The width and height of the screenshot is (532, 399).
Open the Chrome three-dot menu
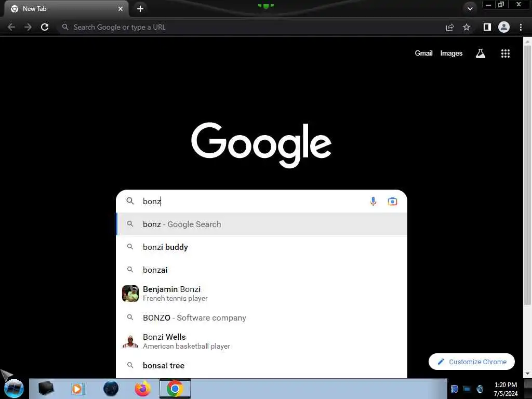[521, 27]
